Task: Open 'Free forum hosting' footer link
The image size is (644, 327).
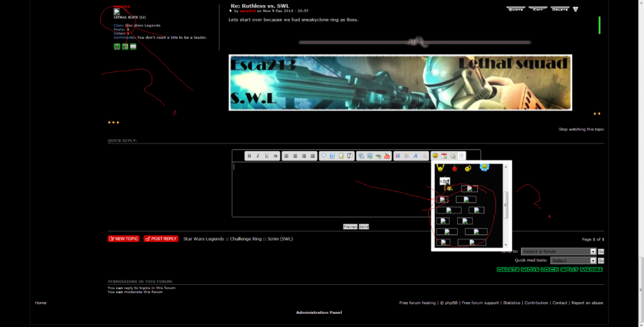Action: [x=418, y=302]
